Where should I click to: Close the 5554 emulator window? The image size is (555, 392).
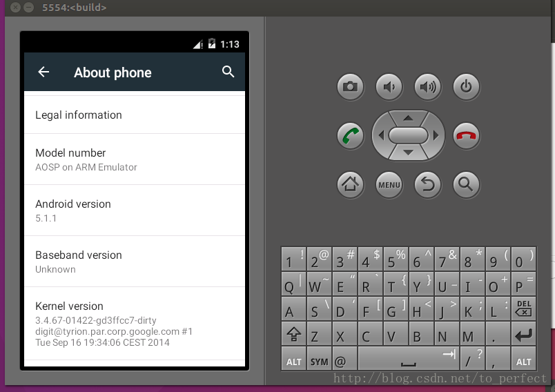[x=16, y=7]
